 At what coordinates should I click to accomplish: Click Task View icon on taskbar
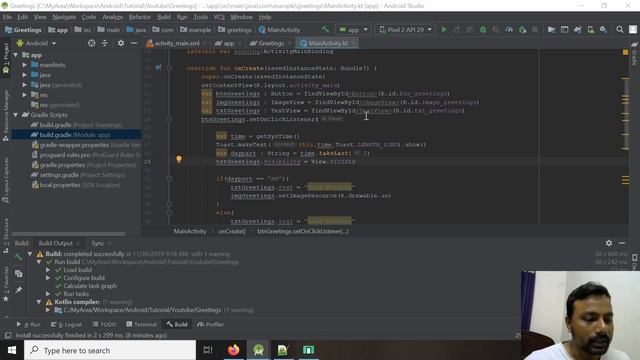[208, 350]
